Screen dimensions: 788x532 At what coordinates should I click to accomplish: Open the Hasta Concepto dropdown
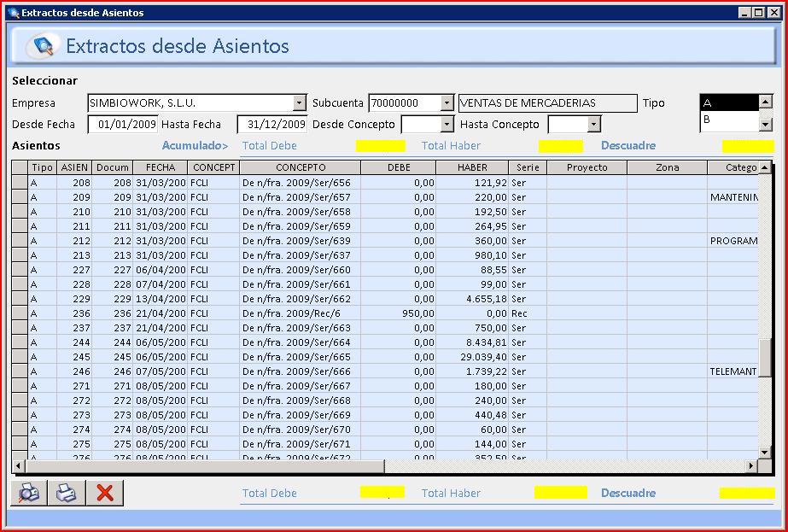tap(593, 124)
